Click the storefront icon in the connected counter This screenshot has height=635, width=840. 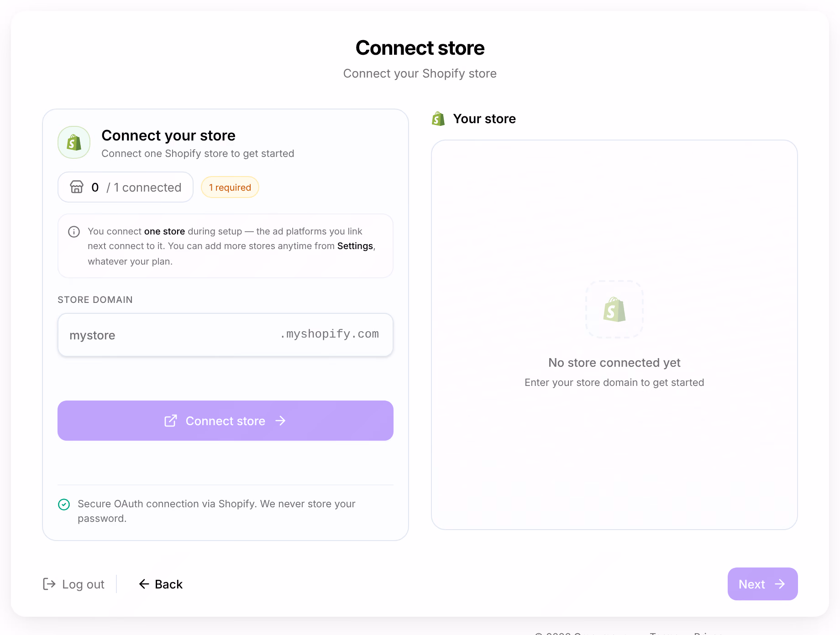(x=77, y=187)
